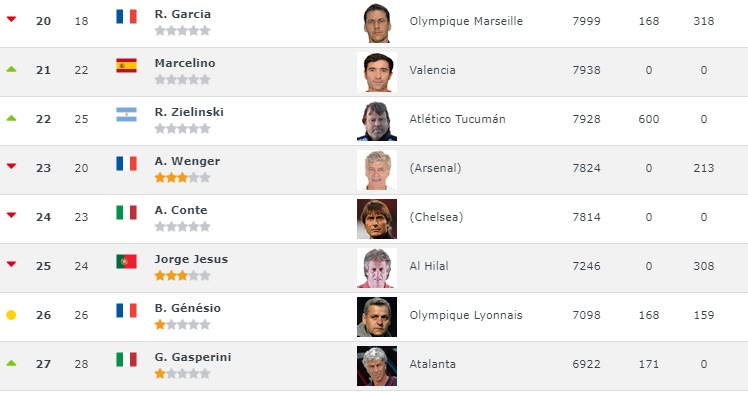This screenshot has height=393, width=748.
Task: Open the Atlético Tucumán club link
Action: (457, 119)
